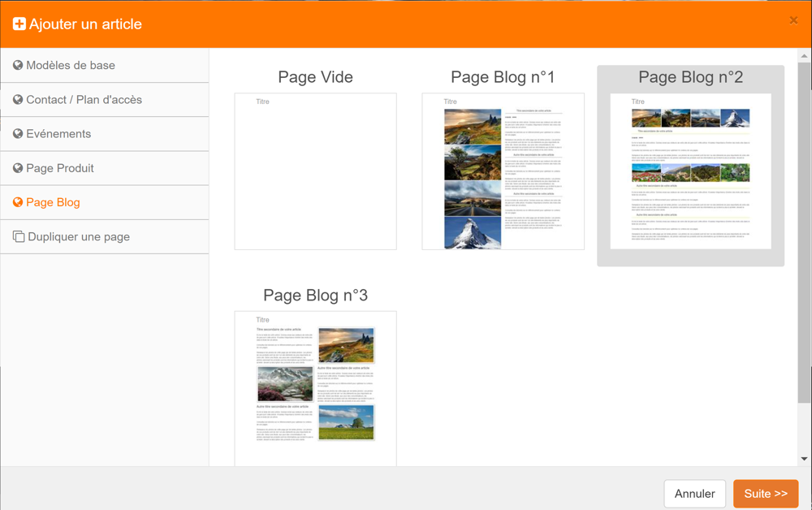Click the globe icon next to Page Produit
The height and width of the screenshot is (510, 812).
(x=18, y=168)
